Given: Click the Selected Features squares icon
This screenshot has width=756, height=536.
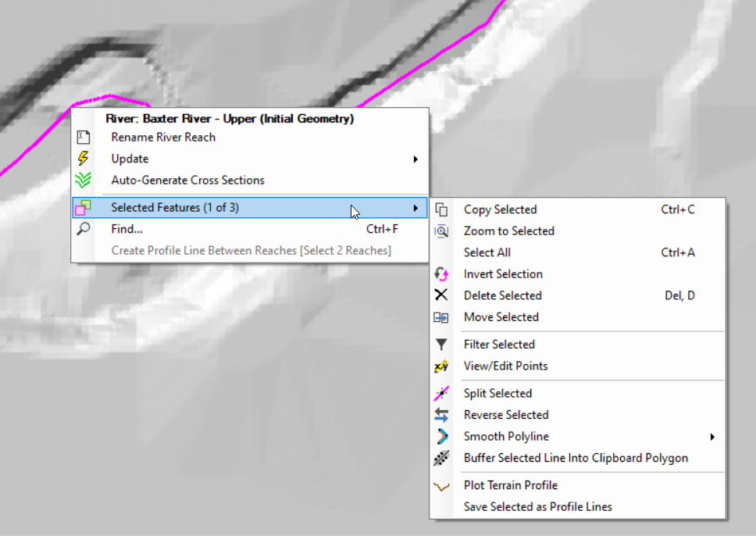Looking at the screenshot, I should tap(83, 208).
